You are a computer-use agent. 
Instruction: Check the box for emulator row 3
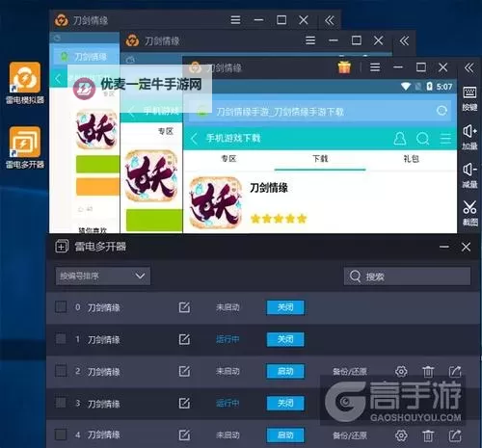pyautogui.click(x=61, y=403)
